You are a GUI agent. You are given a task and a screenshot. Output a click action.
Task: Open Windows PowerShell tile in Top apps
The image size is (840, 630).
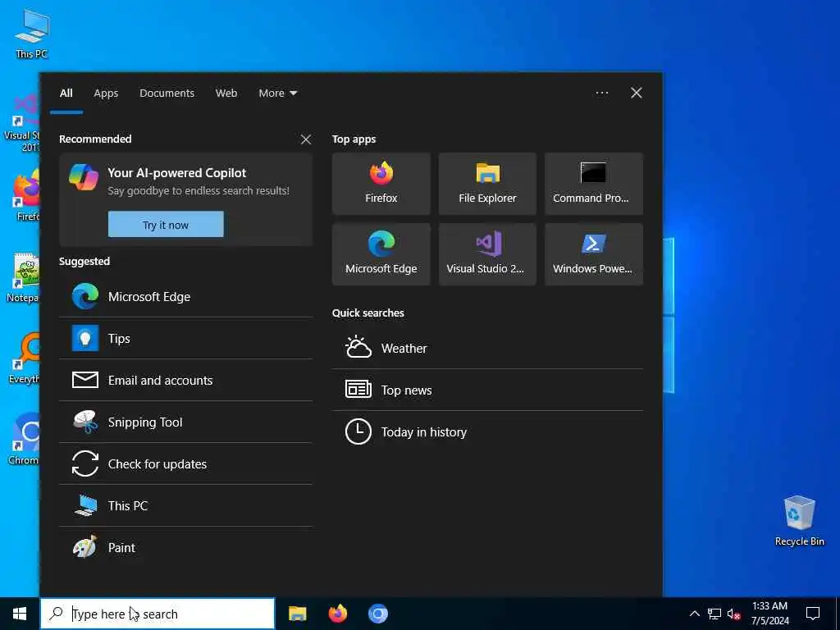[x=594, y=254]
